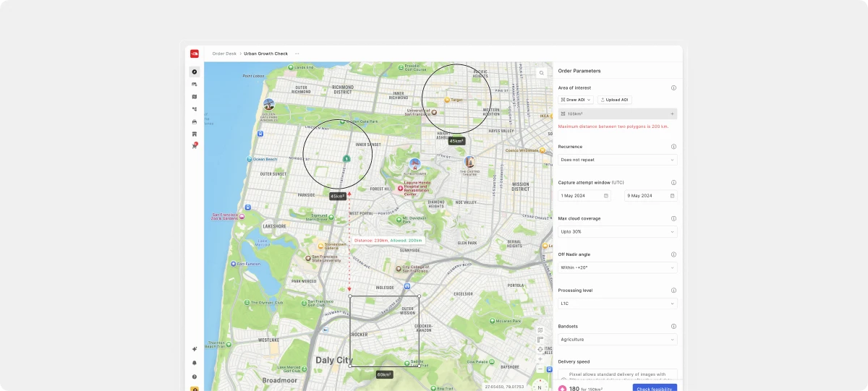The image size is (868, 391).
Task: Open the compass explore icon in sidebar
Action: (195, 72)
